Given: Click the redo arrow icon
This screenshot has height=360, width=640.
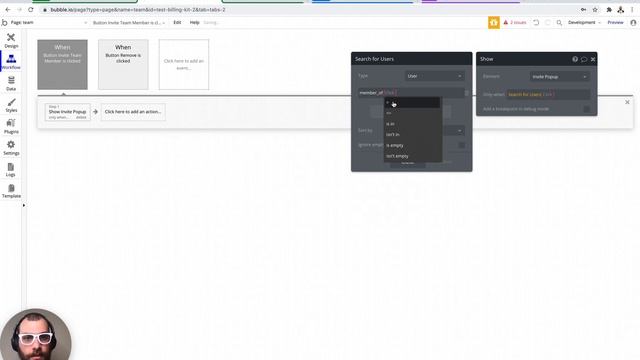Looking at the screenshot, I should click(x=548, y=22).
